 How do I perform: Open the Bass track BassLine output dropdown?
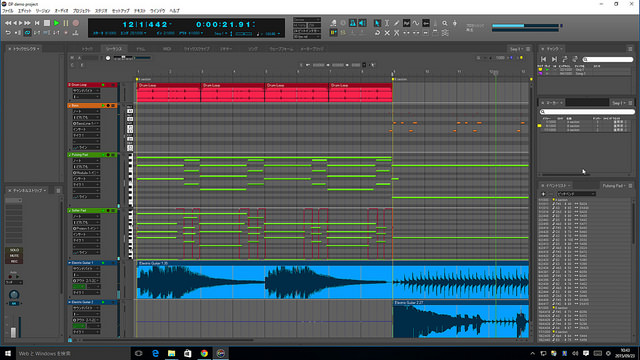(86, 123)
